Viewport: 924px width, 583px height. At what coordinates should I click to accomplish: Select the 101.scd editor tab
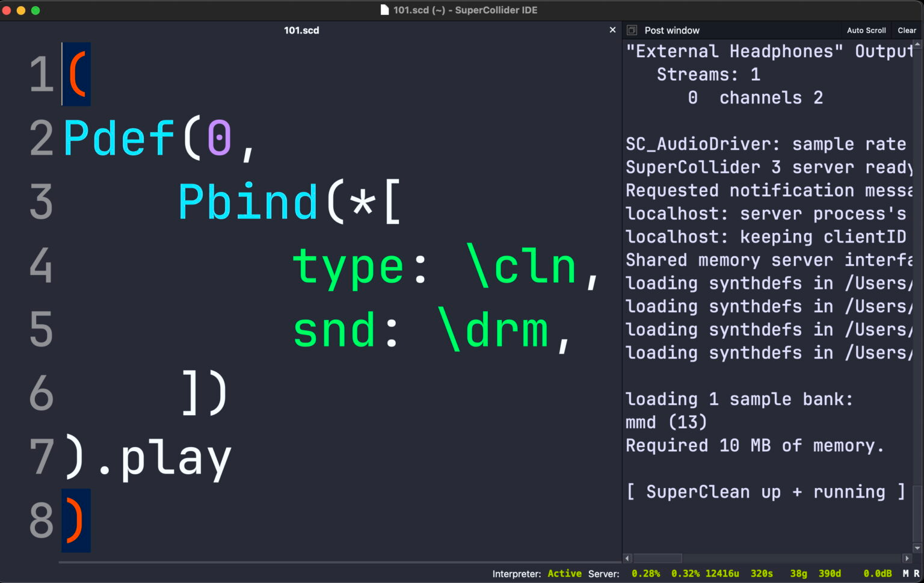pos(301,30)
